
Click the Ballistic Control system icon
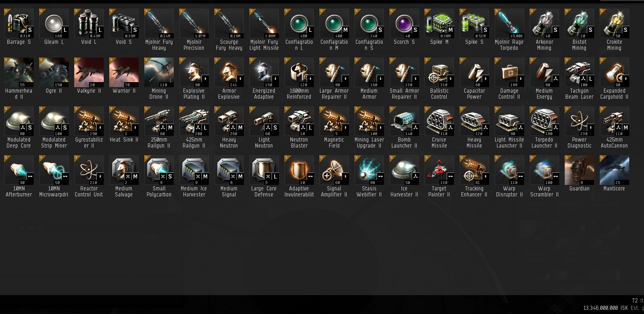(439, 72)
